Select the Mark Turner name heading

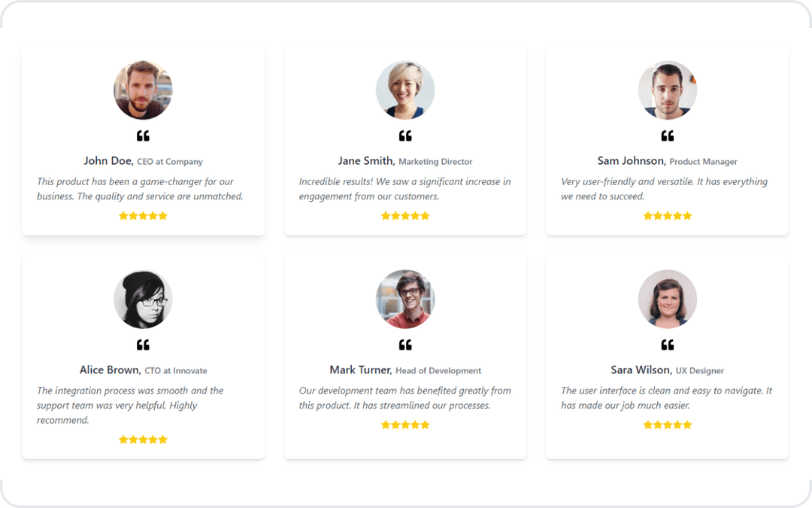(x=360, y=370)
